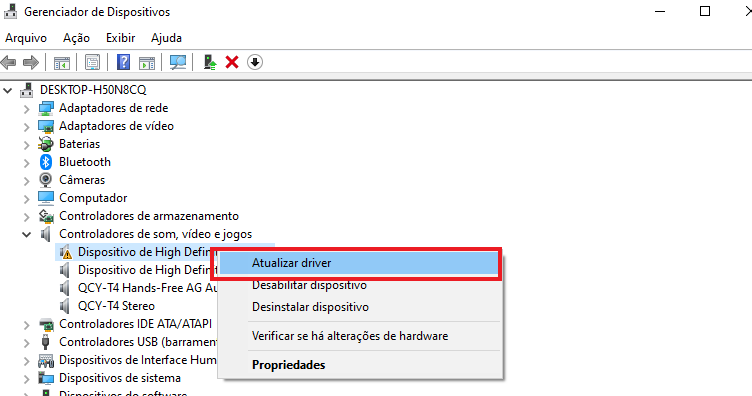752x396 pixels.
Task: Click the Controladores de armazenamento icon
Action: tap(46, 216)
